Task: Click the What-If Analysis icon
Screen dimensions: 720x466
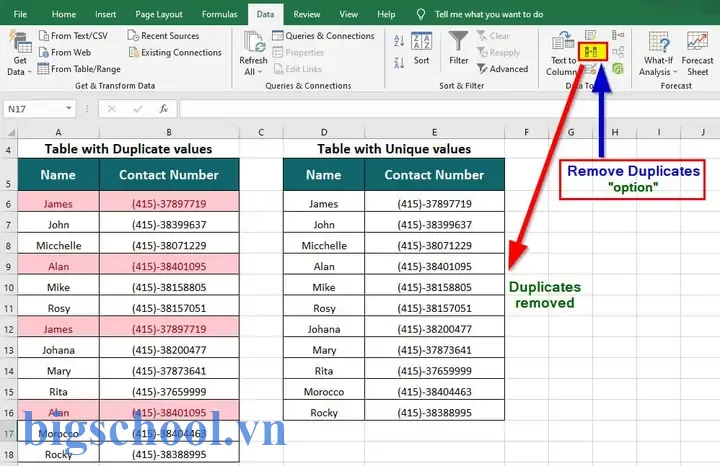Action: click(658, 42)
